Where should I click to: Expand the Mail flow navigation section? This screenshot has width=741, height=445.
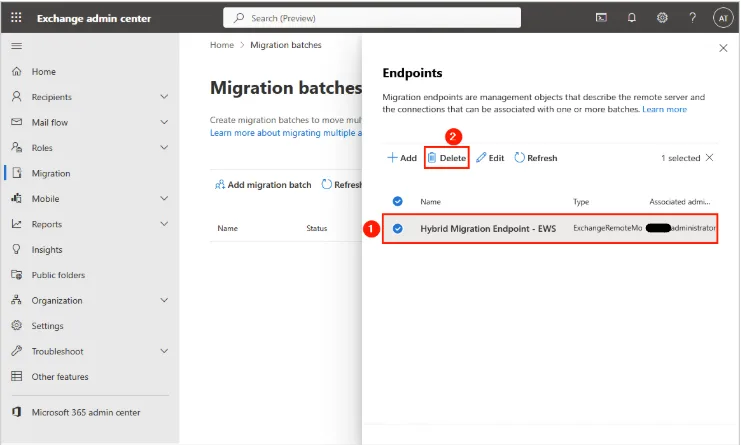point(164,122)
